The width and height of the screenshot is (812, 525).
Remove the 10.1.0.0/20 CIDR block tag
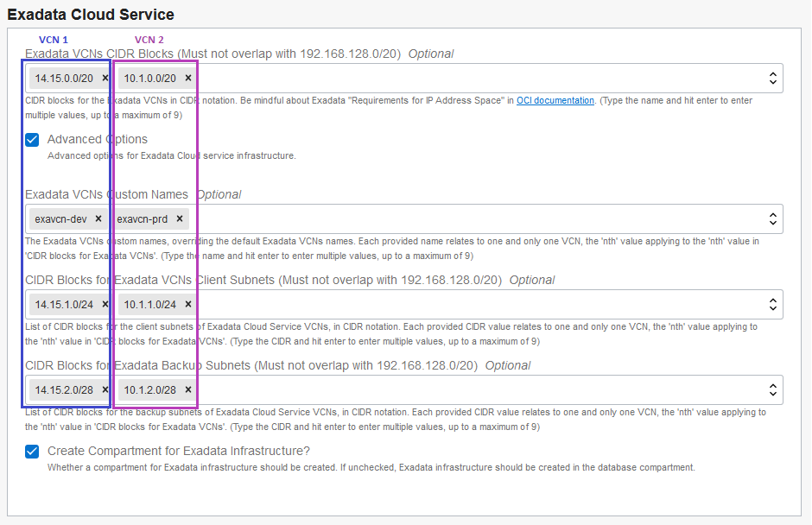[x=188, y=78]
